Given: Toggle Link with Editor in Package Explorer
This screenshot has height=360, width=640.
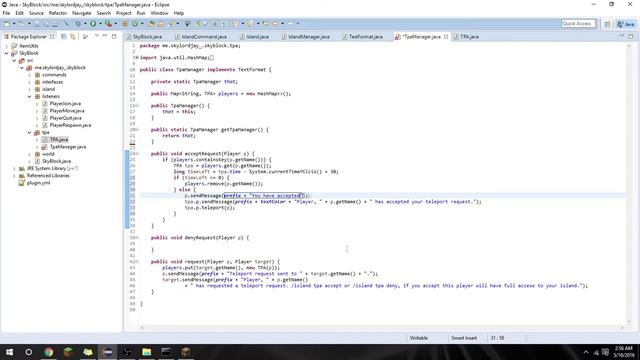Looking at the screenshot, I should point(73,37).
